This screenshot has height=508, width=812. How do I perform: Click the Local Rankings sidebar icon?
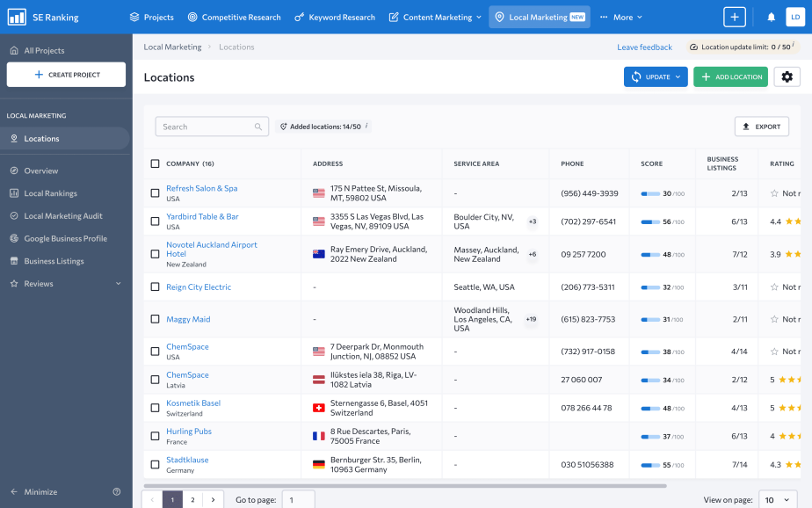pyautogui.click(x=14, y=193)
